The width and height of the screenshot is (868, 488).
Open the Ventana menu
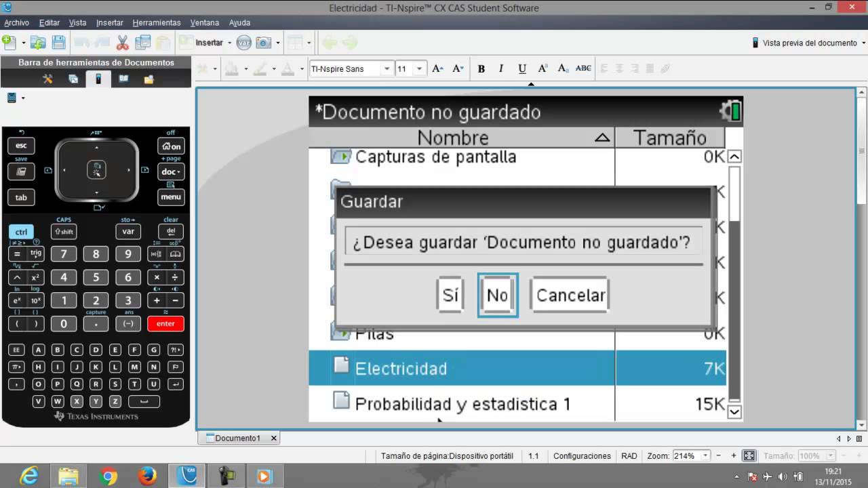(x=205, y=22)
